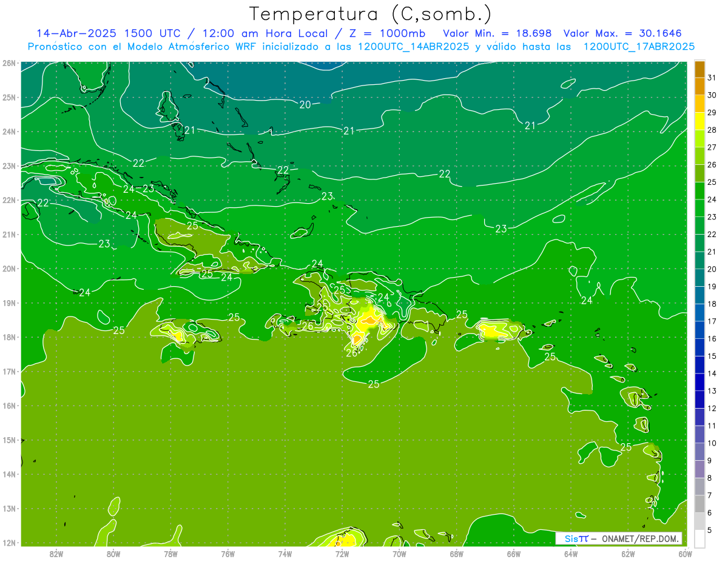Screen dimensions: 728x562
Task: Click the legend scale value "18"
Action: 712,304
